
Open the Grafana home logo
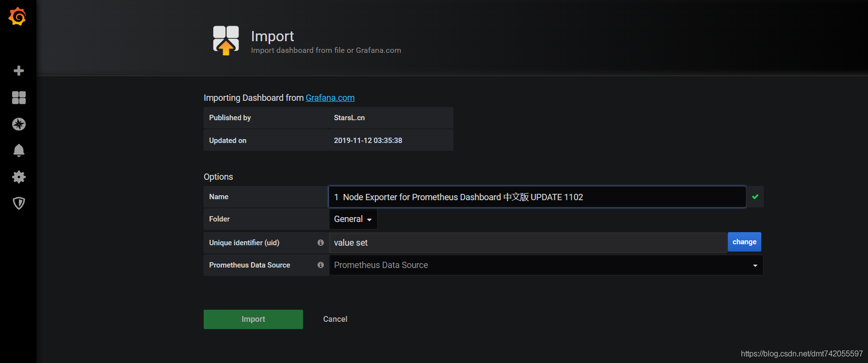[x=17, y=16]
